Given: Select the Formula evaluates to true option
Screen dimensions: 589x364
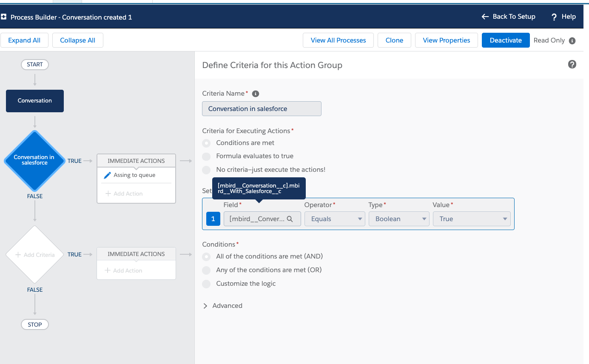Looking at the screenshot, I should [x=207, y=156].
